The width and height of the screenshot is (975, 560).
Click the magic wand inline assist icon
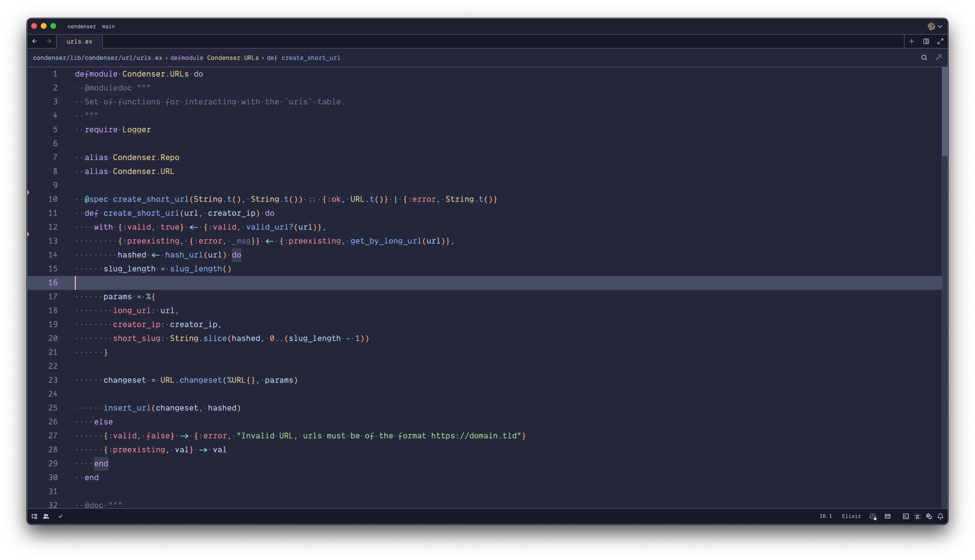939,58
